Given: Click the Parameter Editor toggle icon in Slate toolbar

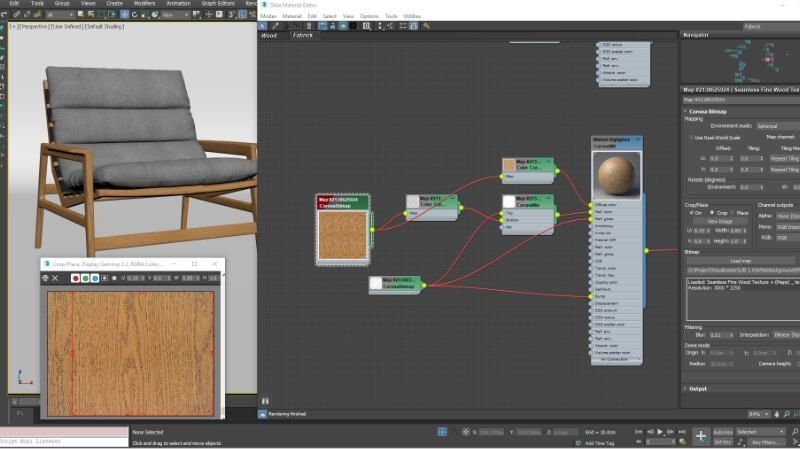Looking at the screenshot, I should click(x=414, y=26).
